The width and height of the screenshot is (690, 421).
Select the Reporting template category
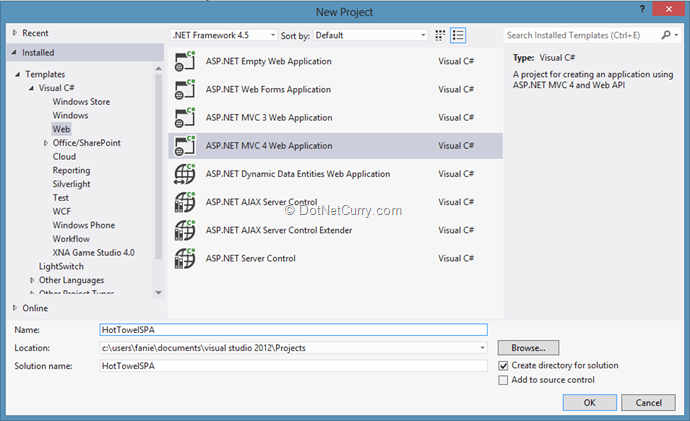pos(71,170)
